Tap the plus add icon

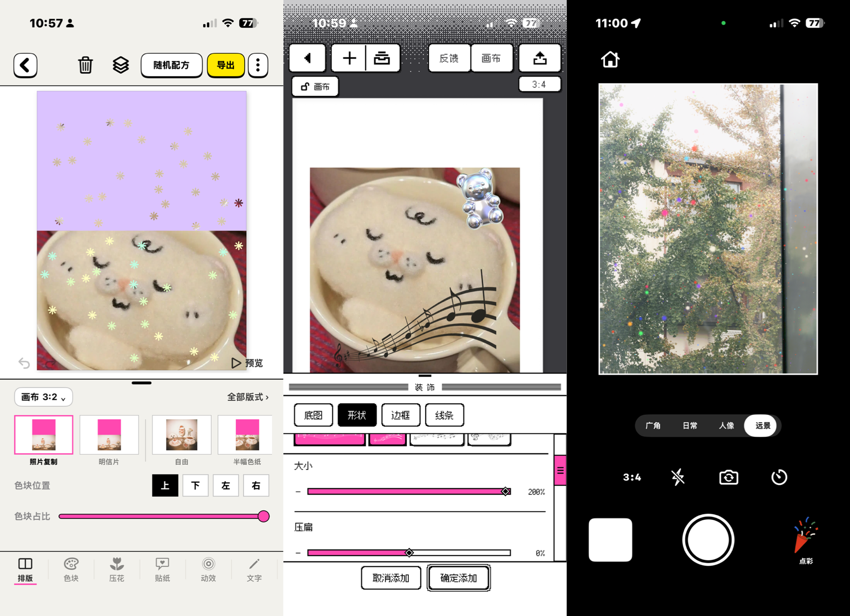[x=349, y=58]
